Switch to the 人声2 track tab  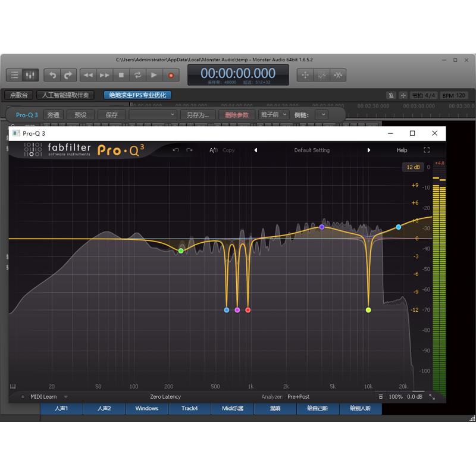click(x=104, y=408)
